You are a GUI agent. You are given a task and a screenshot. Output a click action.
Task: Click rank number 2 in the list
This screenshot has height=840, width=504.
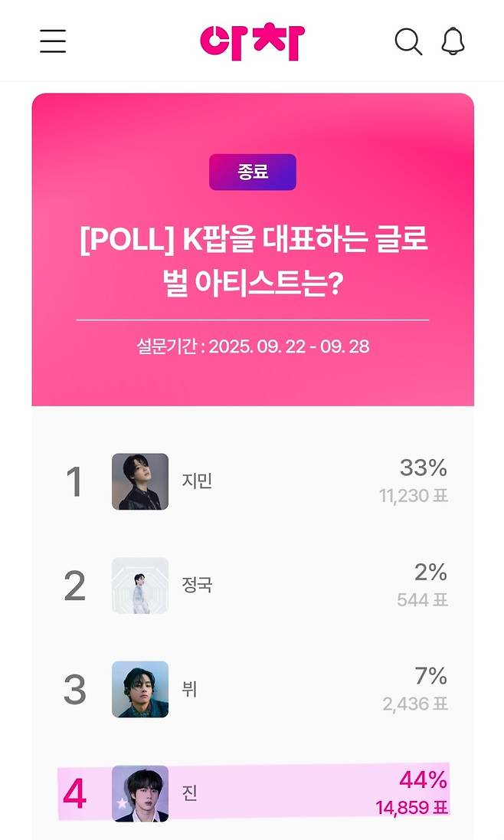coord(75,586)
